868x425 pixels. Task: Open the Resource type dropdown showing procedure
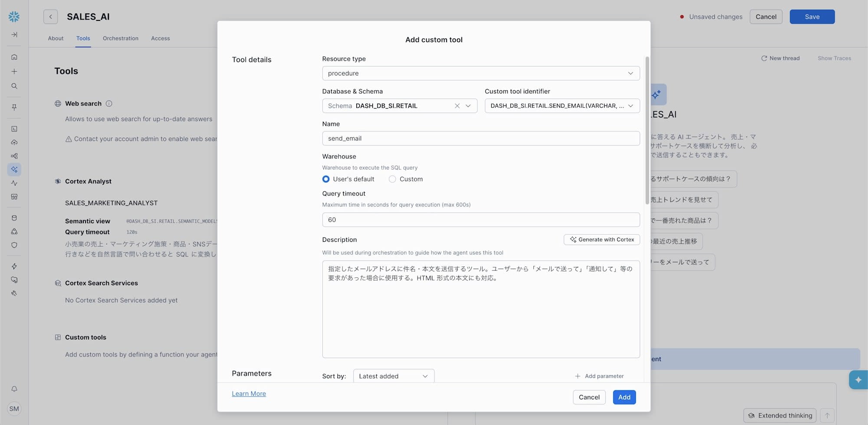480,73
